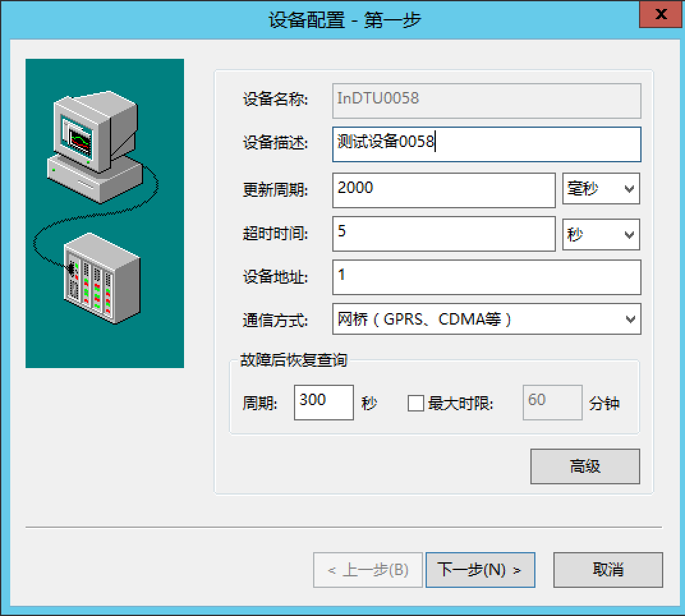Enable the 最大时限 checkbox
Viewport: 685px width, 616px height.
tap(415, 403)
